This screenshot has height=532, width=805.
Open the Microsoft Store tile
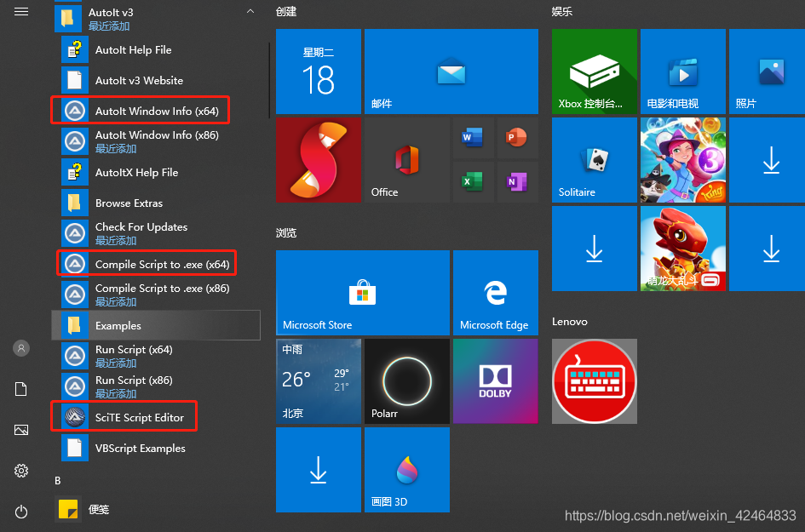[363, 293]
